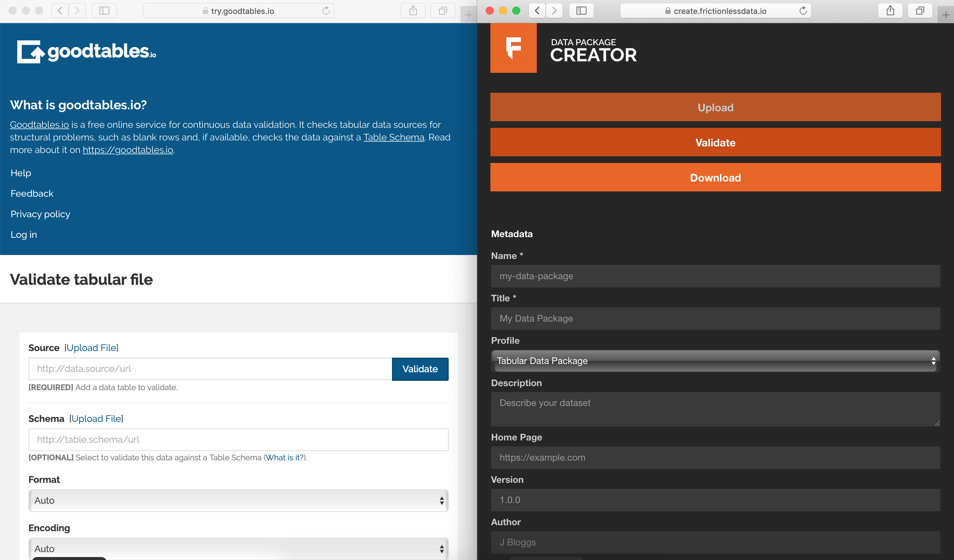Click the Author field with J Bloggs placeholder

click(715, 542)
